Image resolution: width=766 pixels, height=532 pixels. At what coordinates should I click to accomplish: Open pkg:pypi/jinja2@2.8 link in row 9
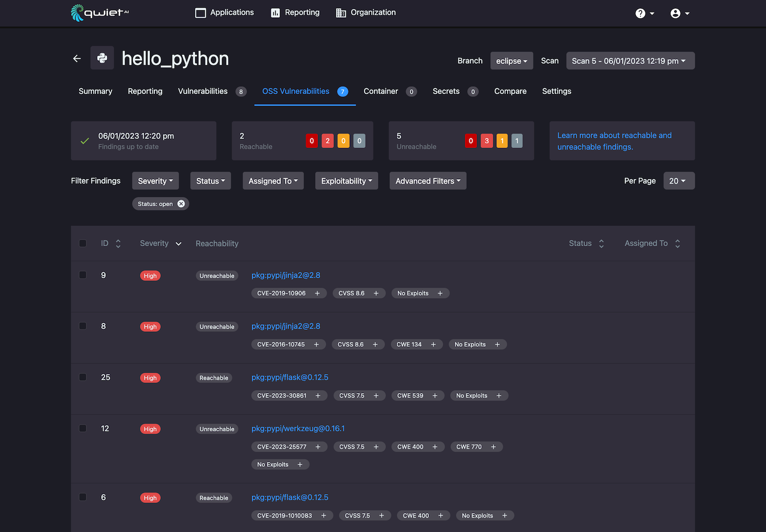[x=286, y=275]
